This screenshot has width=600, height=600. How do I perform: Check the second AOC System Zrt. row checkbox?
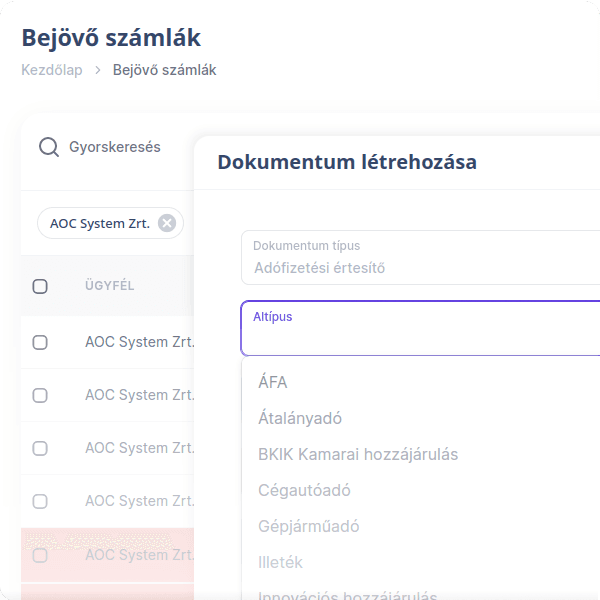click(40, 395)
